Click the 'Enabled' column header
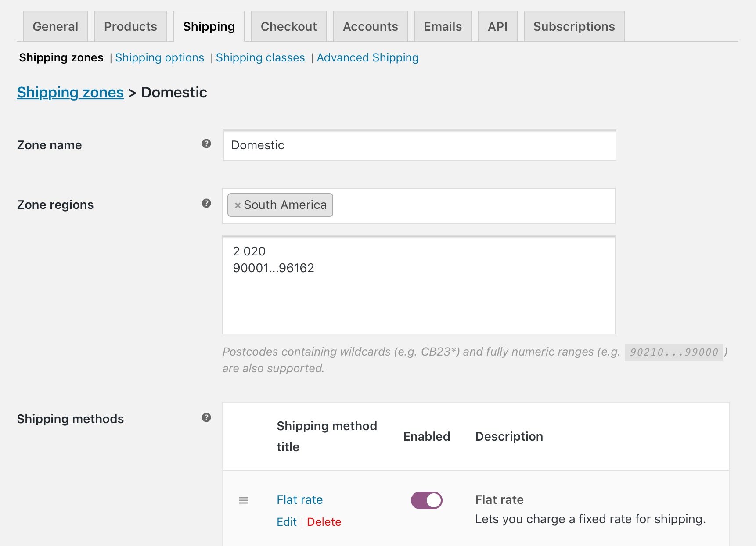Image resolution: width=756 pixels, height=546 pixels. [427, 436]
